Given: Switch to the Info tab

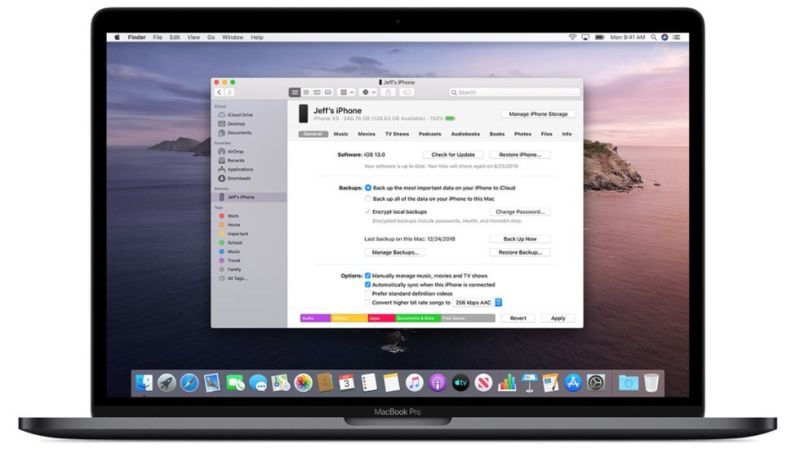Looking at the screenshot, I should click(x=567, y=134).
